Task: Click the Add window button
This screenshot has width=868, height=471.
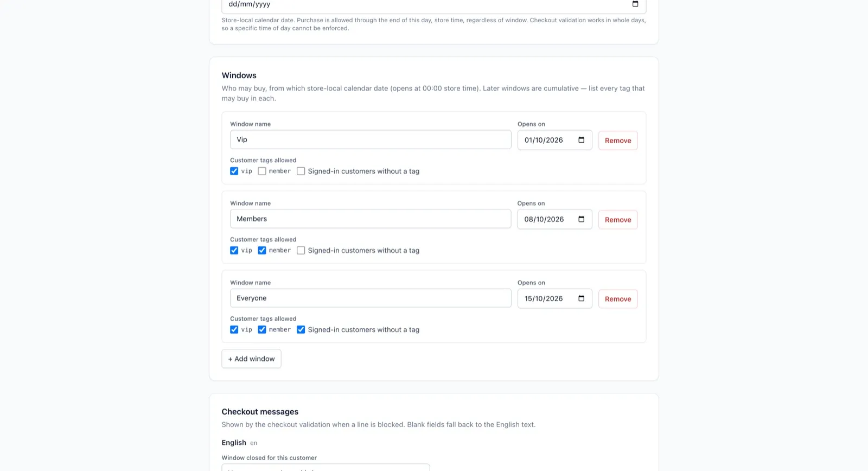Action: click(x=251, y=359)
